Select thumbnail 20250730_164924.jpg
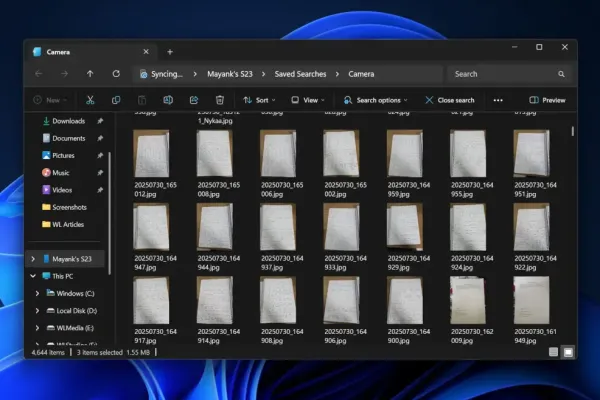600x400 pixels. (x=468, y=227)
